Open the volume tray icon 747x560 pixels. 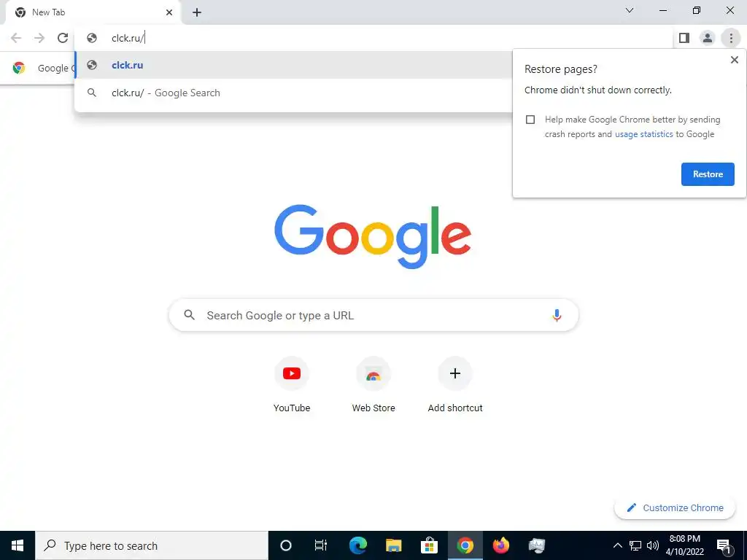tap(653, 545)
